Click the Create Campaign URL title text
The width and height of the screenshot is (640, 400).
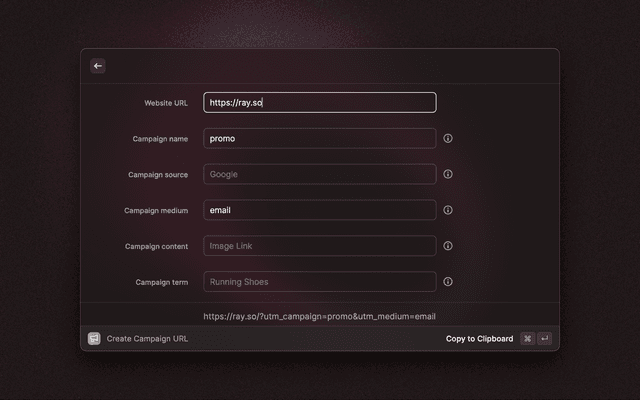(x=147, y=339)
